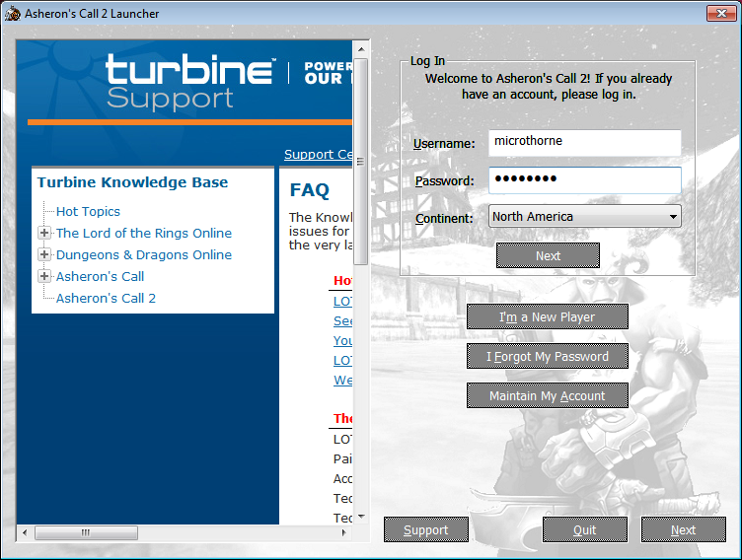
Task: Click horizontal scrollbar right arrow
Action: click(344, 532)
